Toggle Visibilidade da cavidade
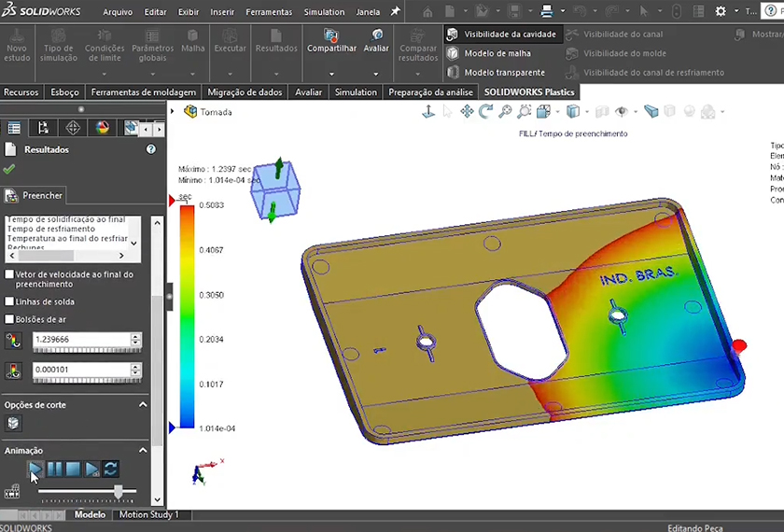 pos(501,34)
